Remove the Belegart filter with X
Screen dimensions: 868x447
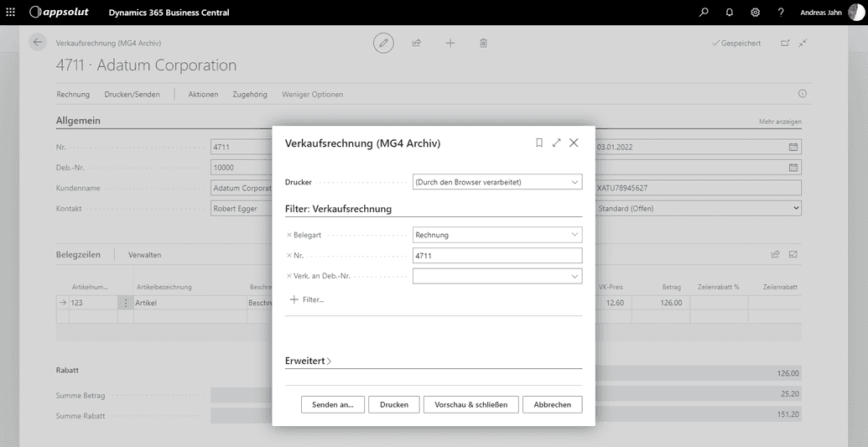(289, 236)
